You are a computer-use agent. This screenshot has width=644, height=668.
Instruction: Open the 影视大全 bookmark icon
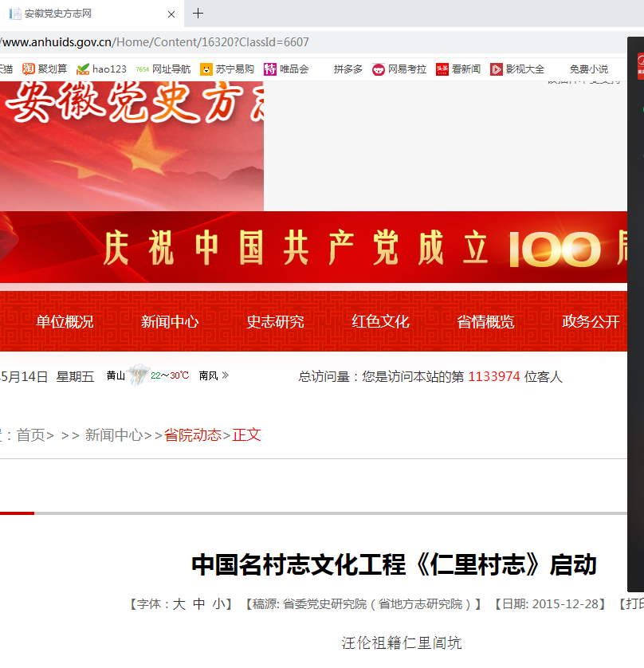(496, 69)
